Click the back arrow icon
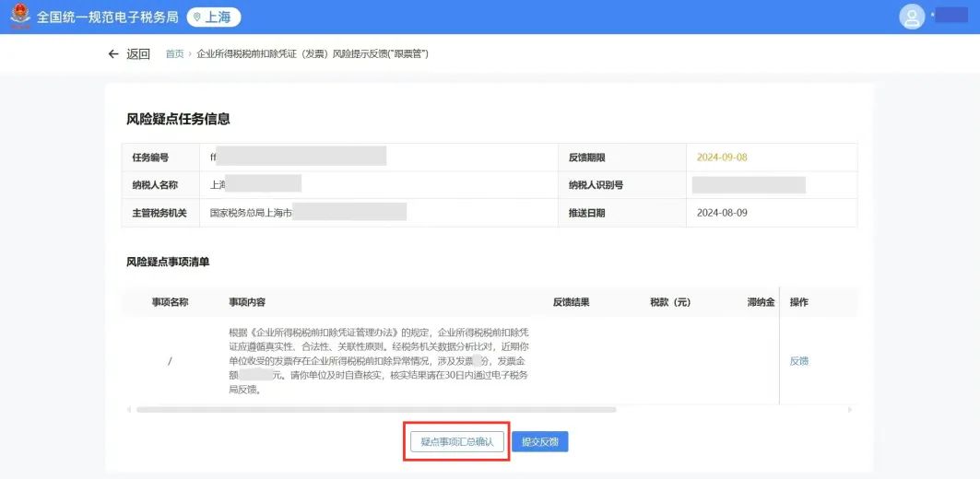The width and height of the screenshot is (980, 479). coord(113,54)
